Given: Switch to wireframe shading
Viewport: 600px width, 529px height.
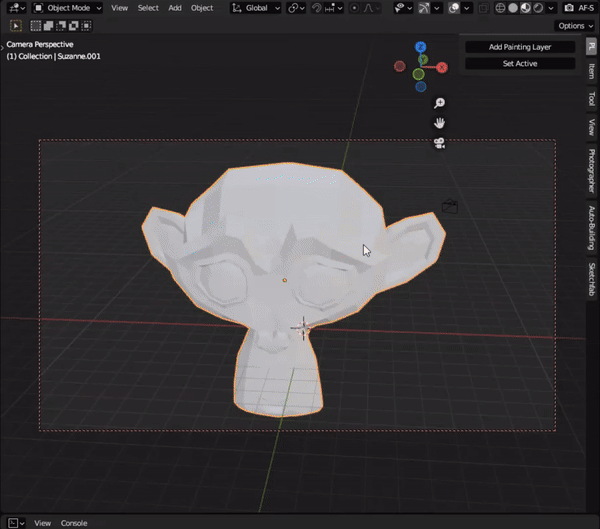Looking at the screenshot, I should pyautogui.click(x=500, y=8).
